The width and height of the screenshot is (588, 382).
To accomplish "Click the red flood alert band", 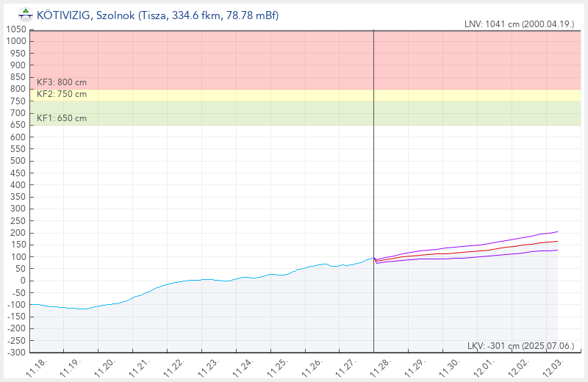I will [294, 59].
